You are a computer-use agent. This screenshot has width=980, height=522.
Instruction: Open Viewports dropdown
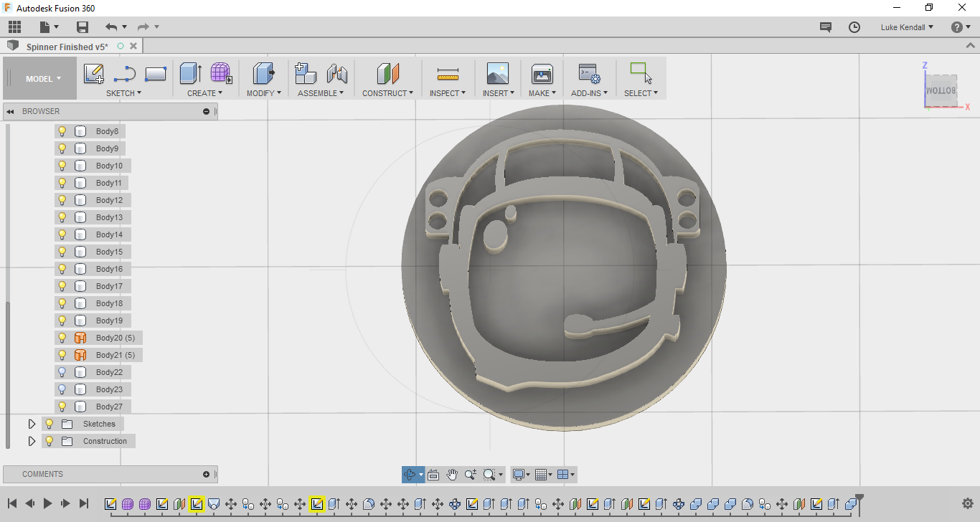(x=566, y=475)
